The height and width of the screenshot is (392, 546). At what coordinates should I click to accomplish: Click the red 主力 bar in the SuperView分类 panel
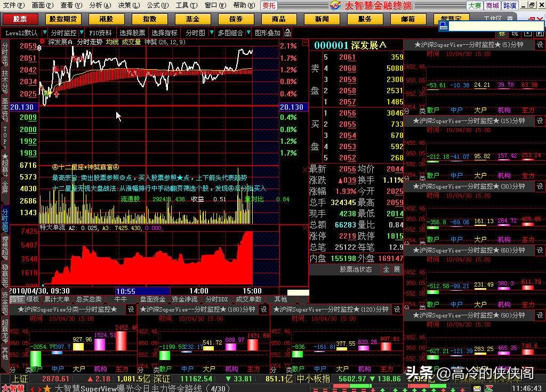(x=121, y=340)
